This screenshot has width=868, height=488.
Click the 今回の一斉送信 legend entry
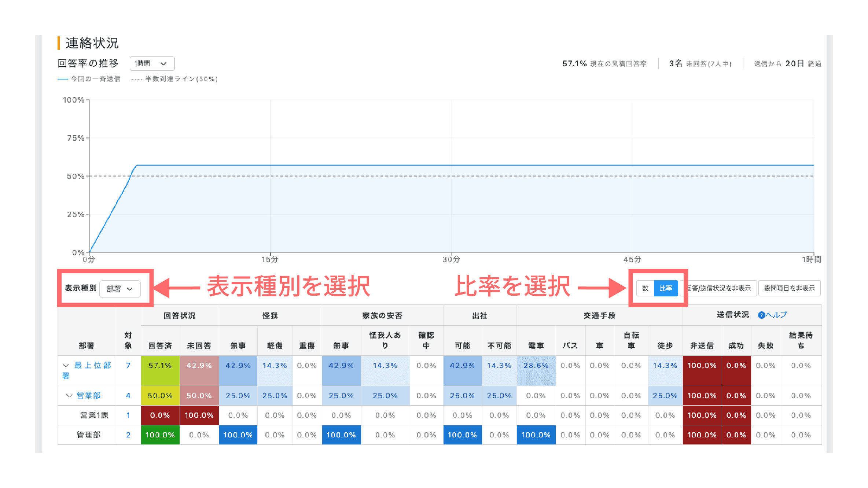pyautogui.click(x=89, y=79)
